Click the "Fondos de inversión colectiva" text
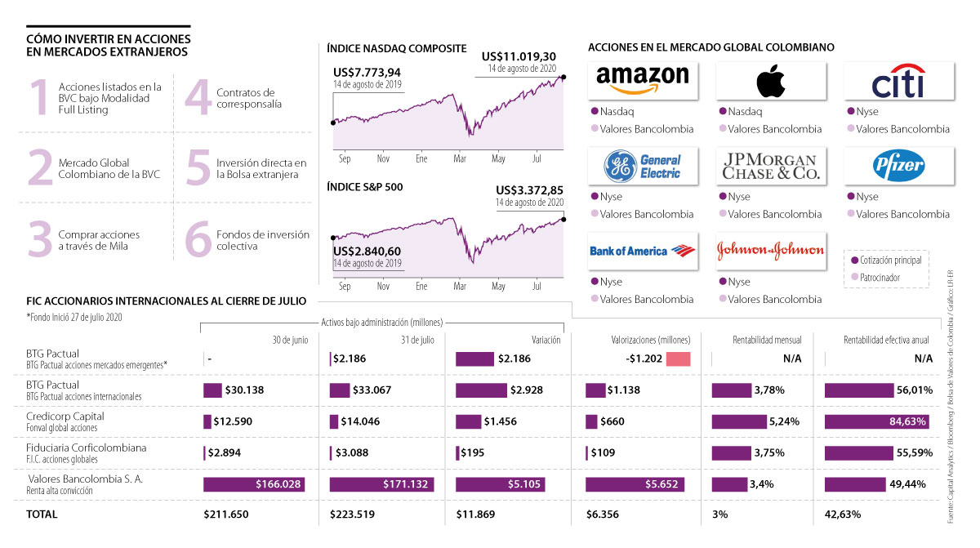This screenshot has height=548, width=980. [262, 240]
